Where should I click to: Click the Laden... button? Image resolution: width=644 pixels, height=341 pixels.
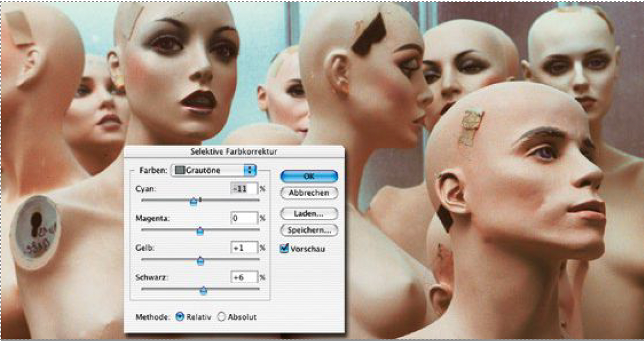click(x=309, y=213)
